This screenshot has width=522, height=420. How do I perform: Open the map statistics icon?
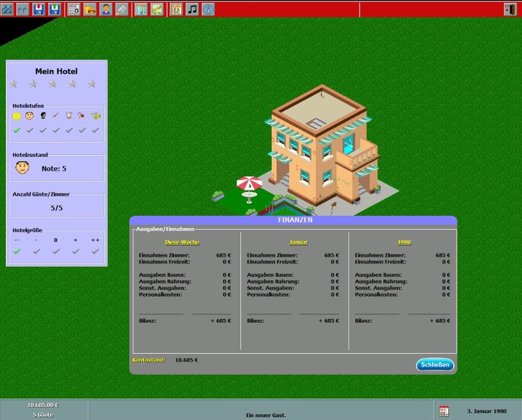[157, 8]
